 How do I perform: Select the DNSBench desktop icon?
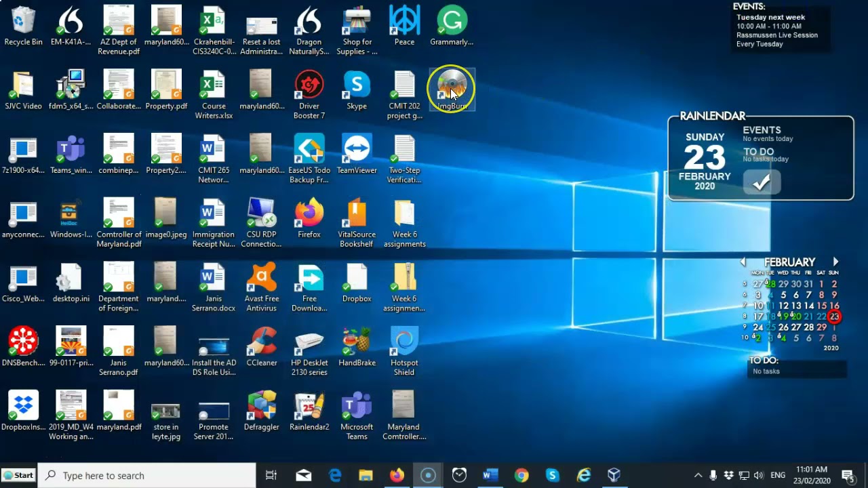click(23, 346)
